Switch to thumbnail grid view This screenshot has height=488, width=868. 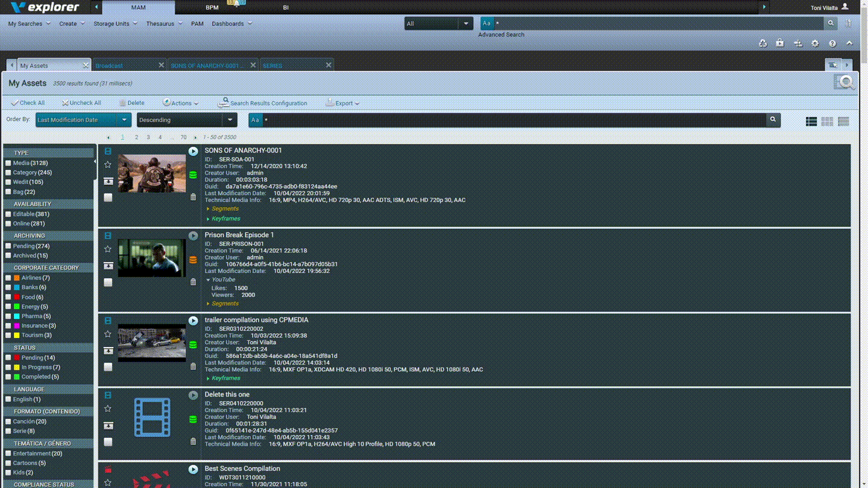pos(827,121)
